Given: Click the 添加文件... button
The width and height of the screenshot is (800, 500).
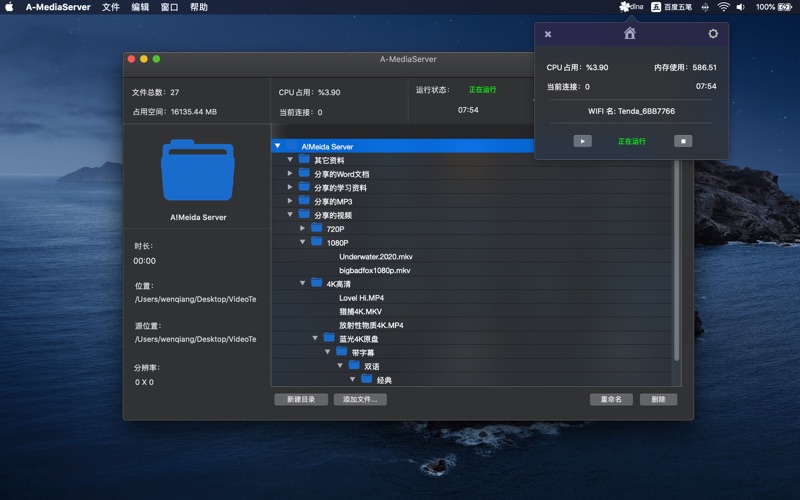Looking at the screenshot, I should pyautogui.click(x=360, y=399).
